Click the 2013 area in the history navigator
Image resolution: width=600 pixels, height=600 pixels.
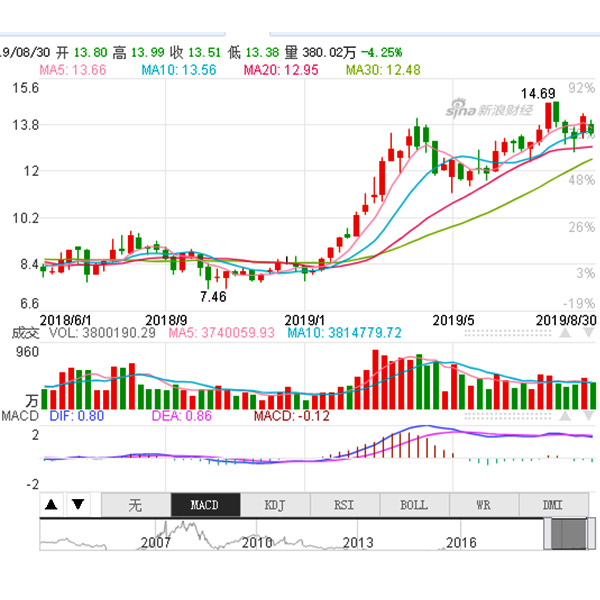click(358, 542)
